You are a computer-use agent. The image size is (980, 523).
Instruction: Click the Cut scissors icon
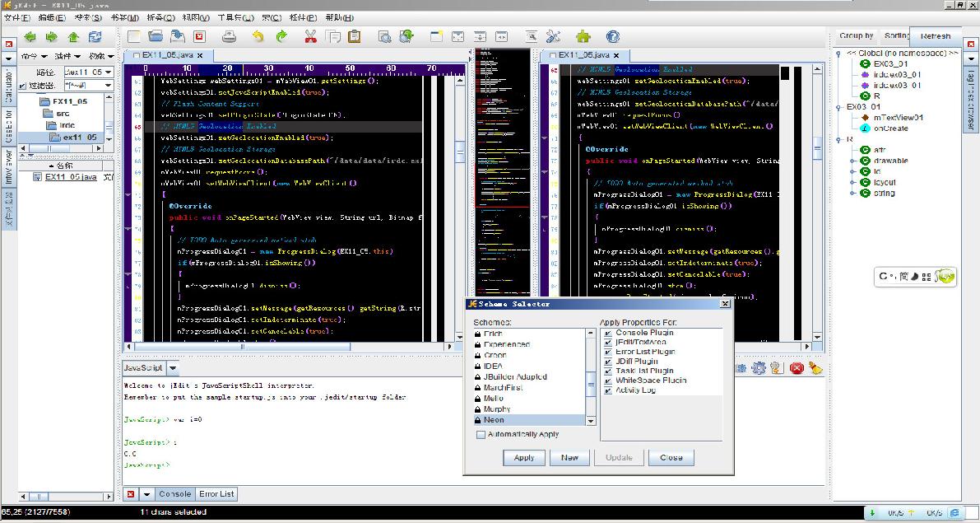pyautogui.click(x=310, y=36)
